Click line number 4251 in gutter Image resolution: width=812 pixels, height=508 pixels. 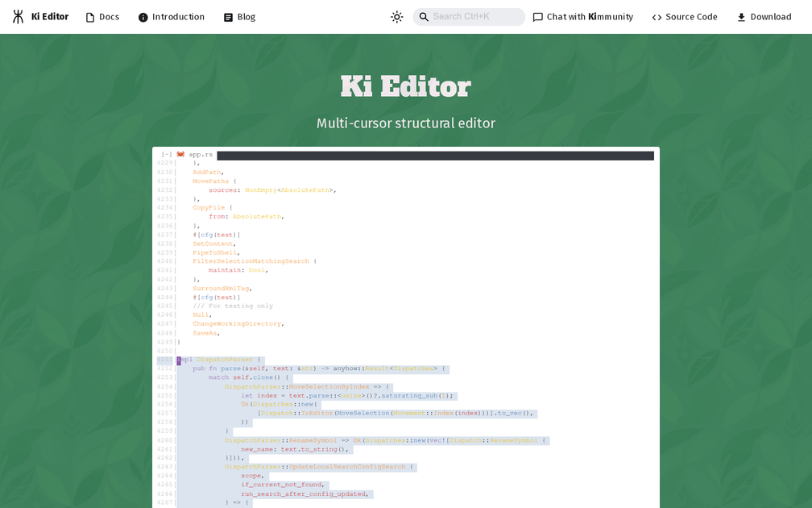(164, 360)
